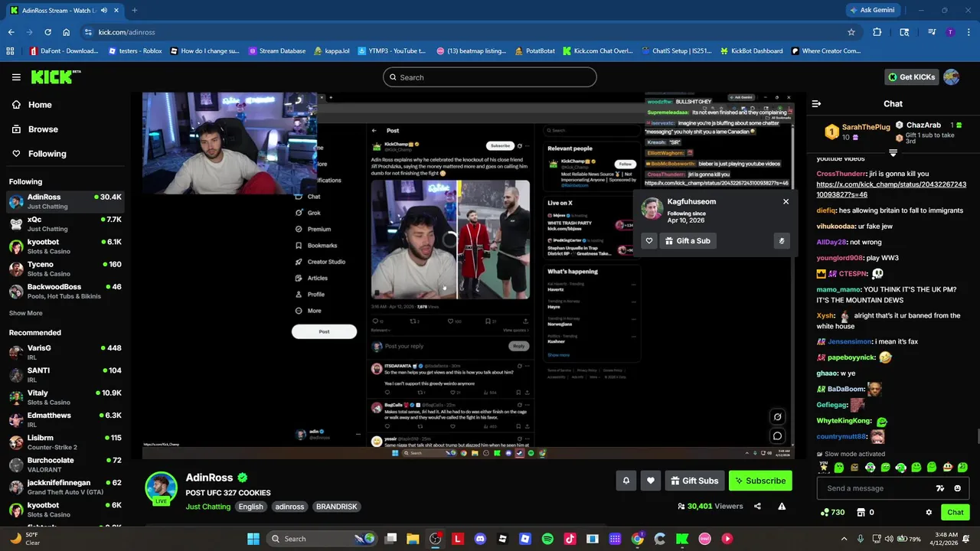This screenshot has height=551, width=980.
Task: Open the stream rewind icon on player
Action: pyautogui.click(x=777, y=417)
